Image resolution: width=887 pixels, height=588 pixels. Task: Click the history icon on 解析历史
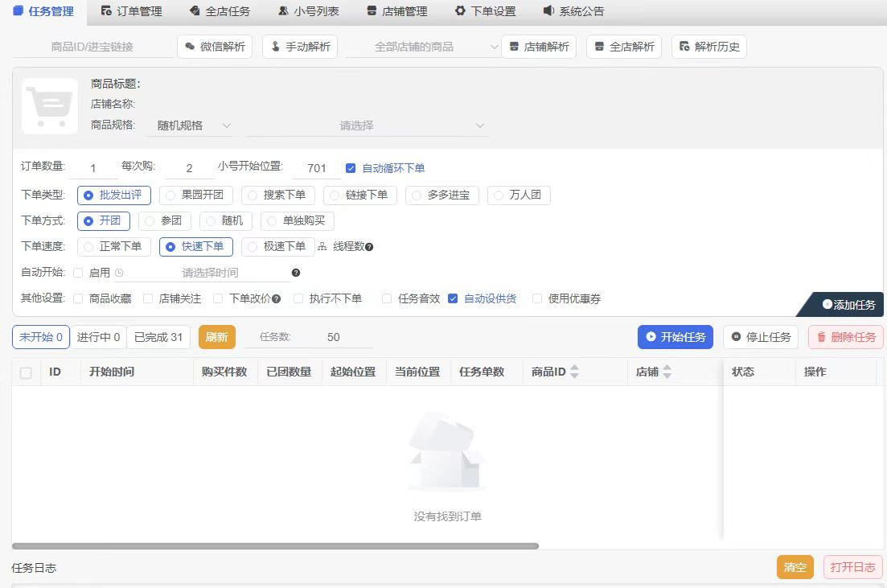pos(684,47)
